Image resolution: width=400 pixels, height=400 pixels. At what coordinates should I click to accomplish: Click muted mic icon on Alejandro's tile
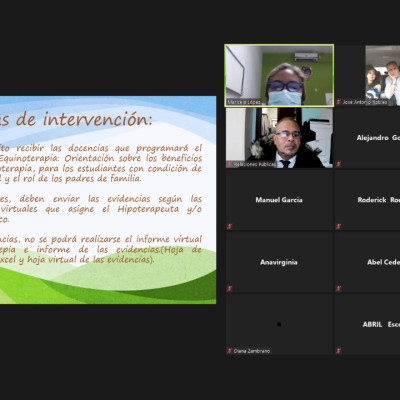pos(338,164)
